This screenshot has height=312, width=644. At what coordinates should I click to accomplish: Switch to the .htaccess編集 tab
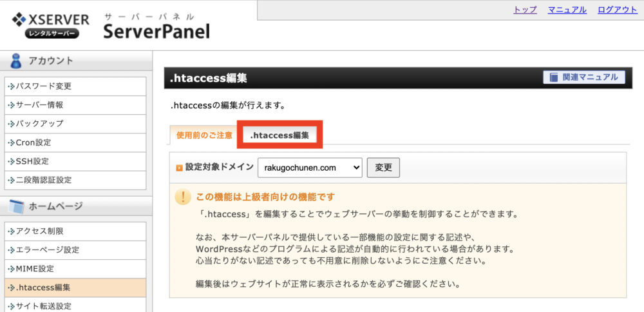coord(279,135)
